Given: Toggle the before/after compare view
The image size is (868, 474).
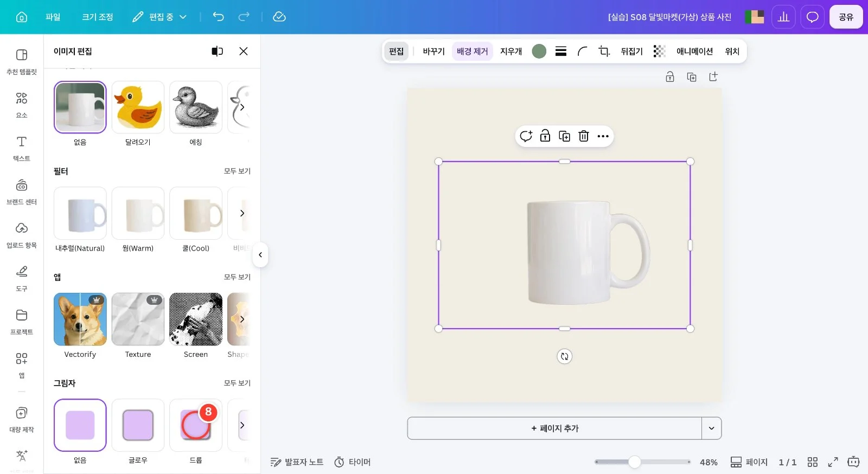Looking at the screenshot, I should tap(218, 51).
